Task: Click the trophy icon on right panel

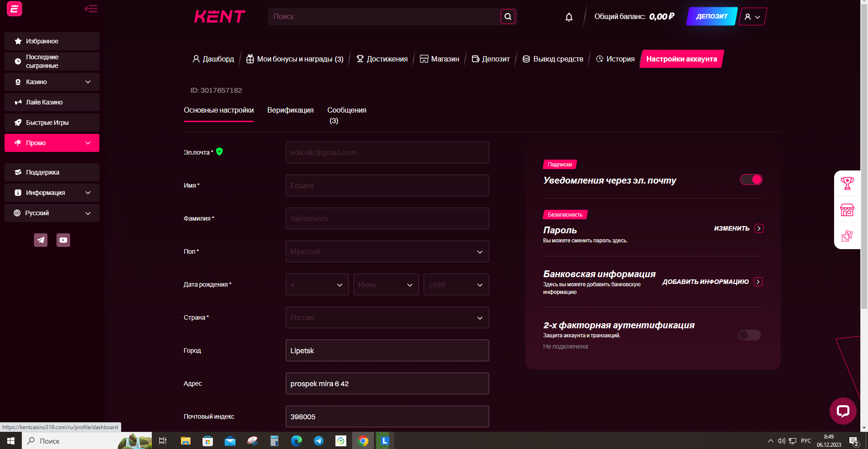Action: point(847,183)
